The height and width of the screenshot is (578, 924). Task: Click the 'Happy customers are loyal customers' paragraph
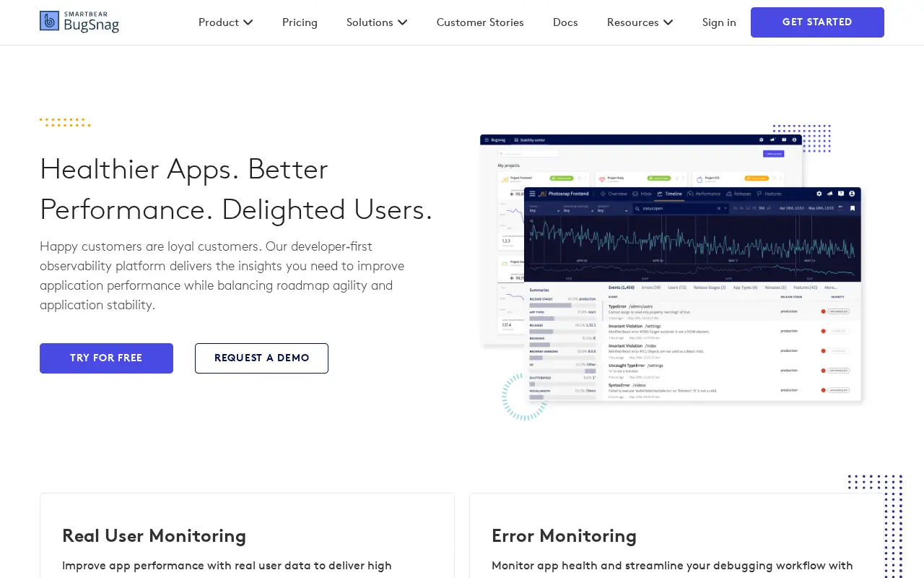[222, 275]
